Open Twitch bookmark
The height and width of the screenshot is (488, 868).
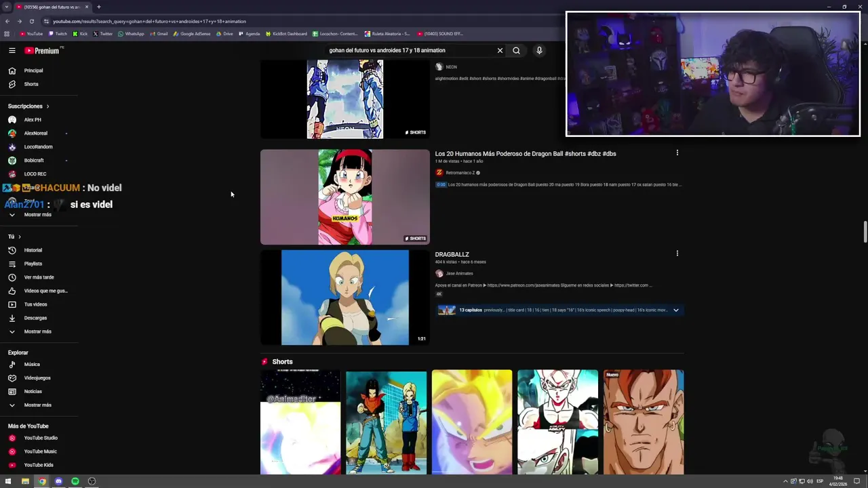(x=58, y=34)
